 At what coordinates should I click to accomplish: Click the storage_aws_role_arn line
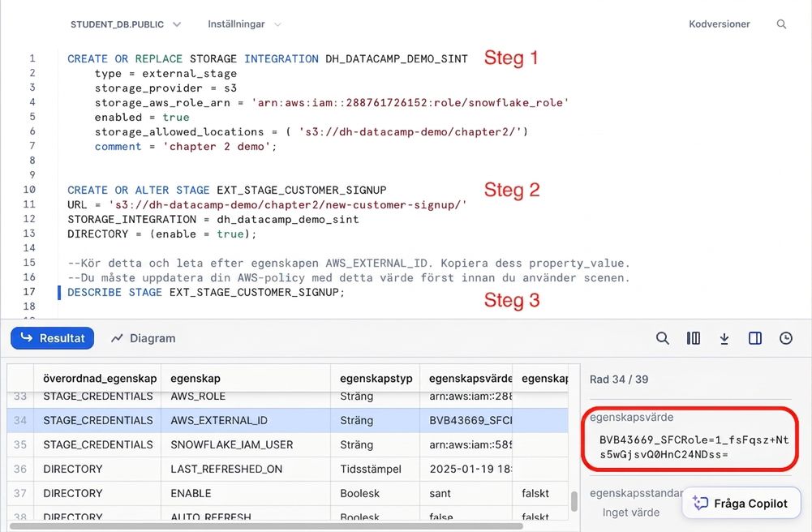coord(332,102)
